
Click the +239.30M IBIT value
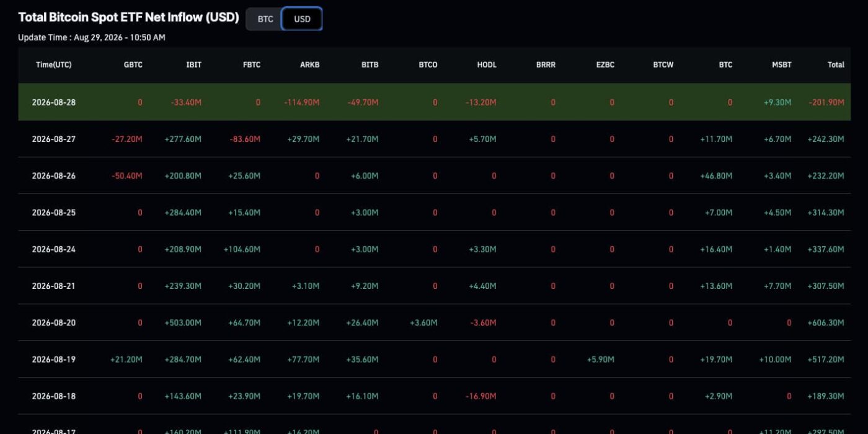coord(183,286)
